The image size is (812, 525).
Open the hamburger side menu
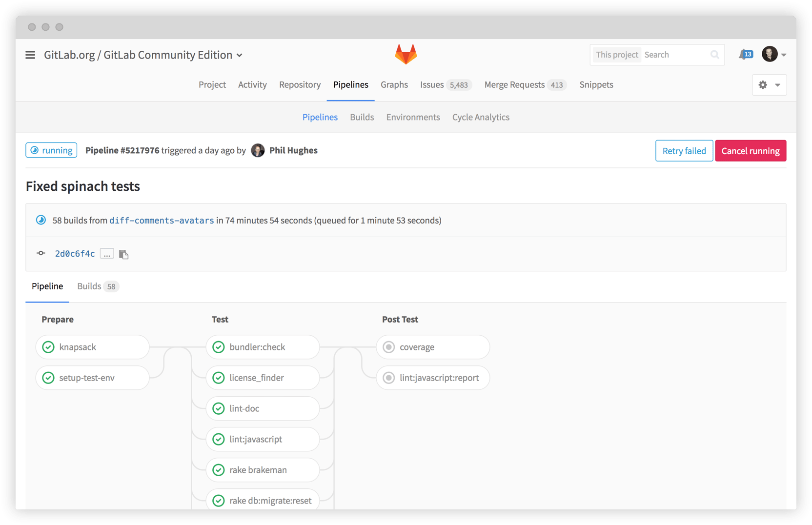coord(30,55)
